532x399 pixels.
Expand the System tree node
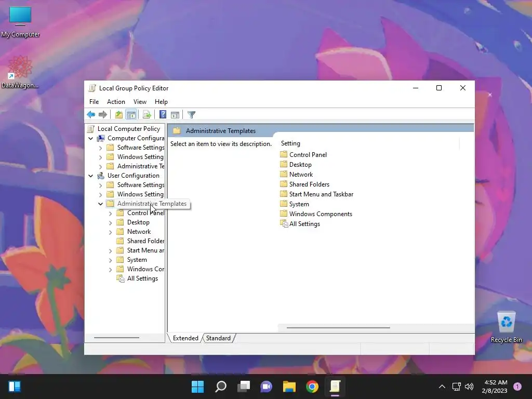[x=110, y=260]
